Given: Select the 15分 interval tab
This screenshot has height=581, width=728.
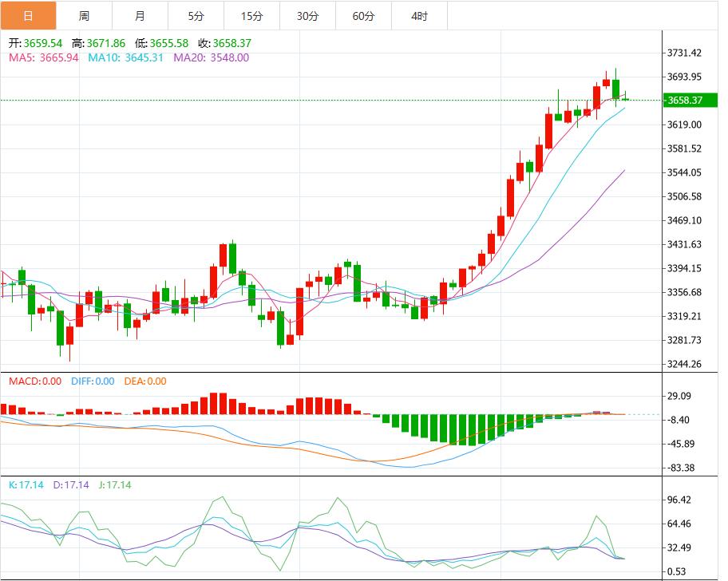Looking at the screenshot, I should [251, 16].
